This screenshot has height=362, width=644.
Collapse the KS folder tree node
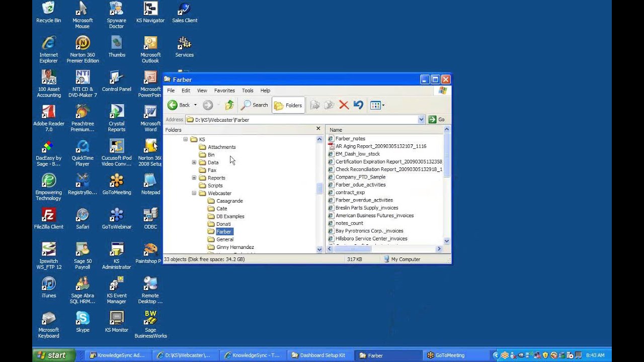pyautogui.click(x=186, y=139)
